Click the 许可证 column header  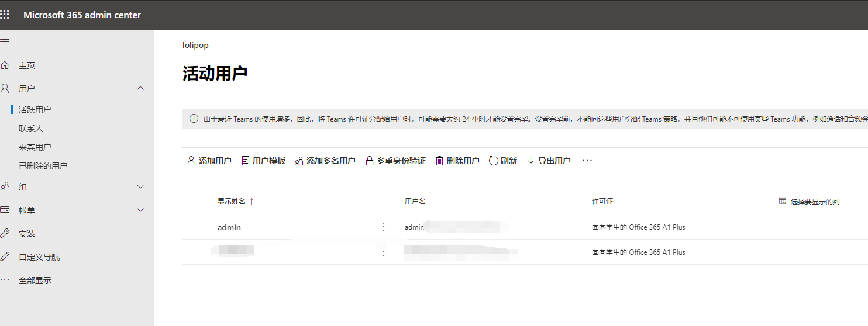(602, 201)
